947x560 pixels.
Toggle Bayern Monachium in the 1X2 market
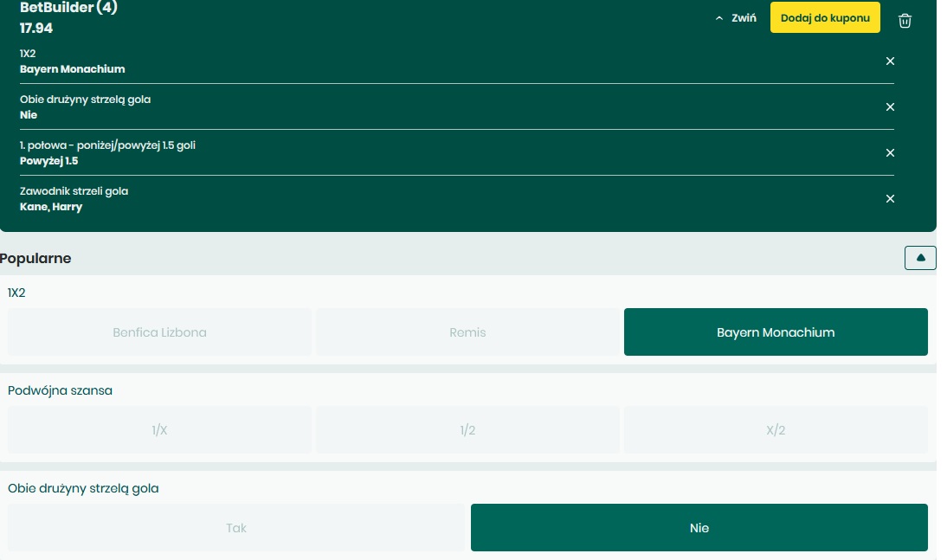pos(776,331)
